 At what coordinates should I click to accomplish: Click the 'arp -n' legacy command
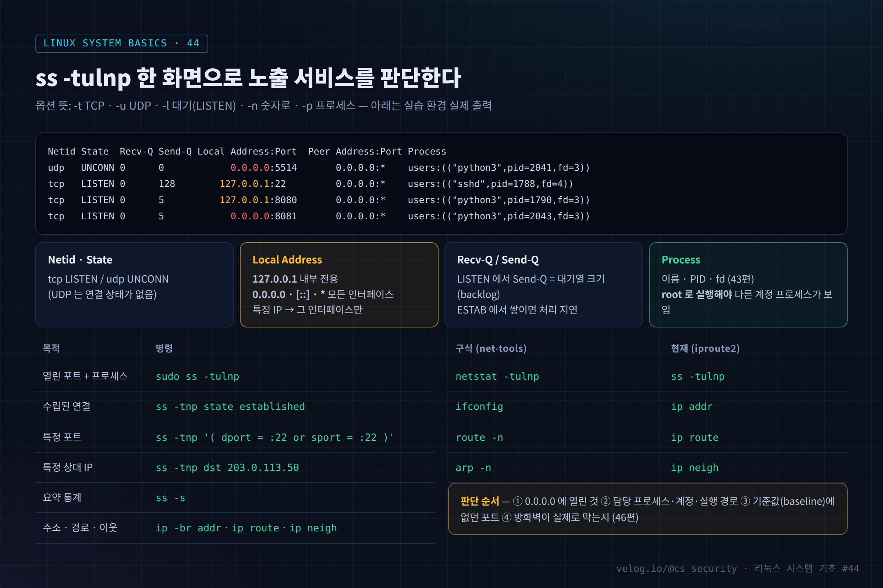(473, 468)
